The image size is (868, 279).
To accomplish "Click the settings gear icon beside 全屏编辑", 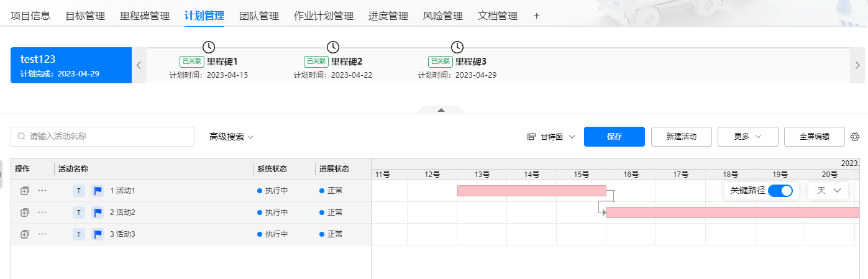I will (855, 137).
